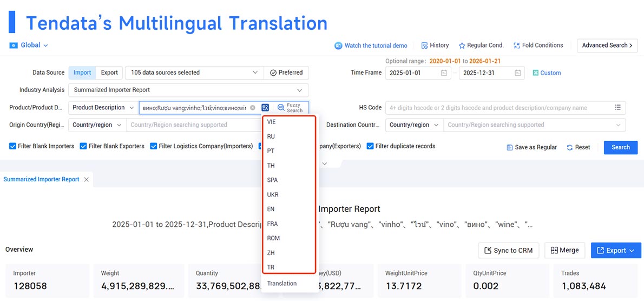Click Origin country searching field
This screenshot has width=644, height=301.
[x=194, y=125]
